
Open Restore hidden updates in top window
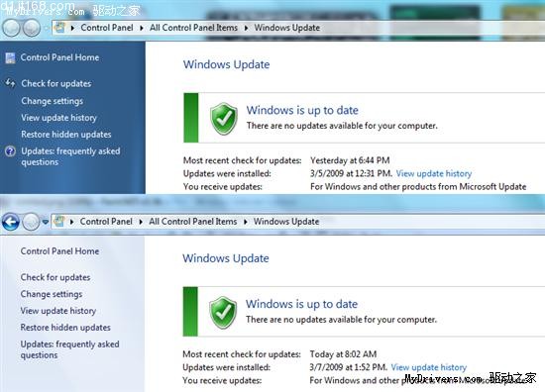(66, 135)
